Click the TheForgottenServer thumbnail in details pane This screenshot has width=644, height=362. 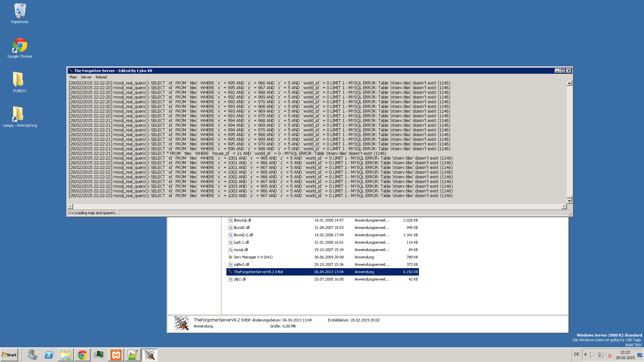point(181,323)
